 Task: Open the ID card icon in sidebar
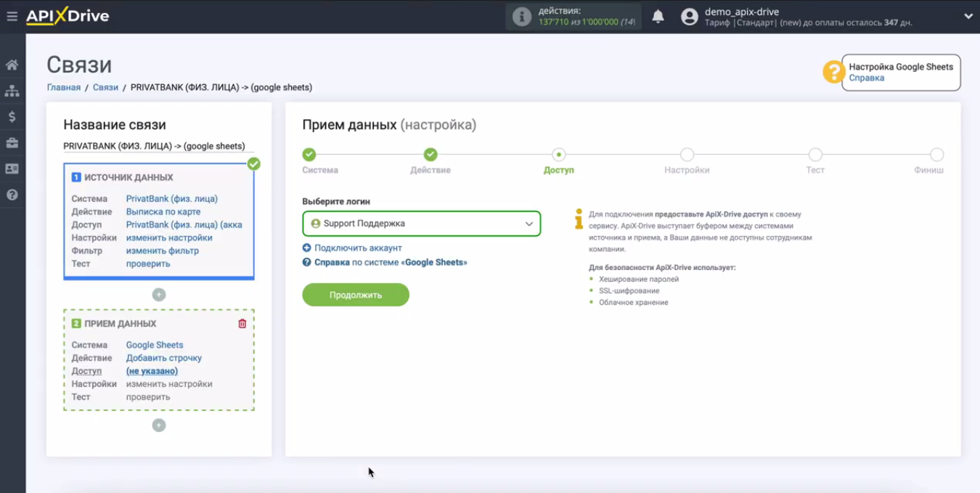pos(12,168)
